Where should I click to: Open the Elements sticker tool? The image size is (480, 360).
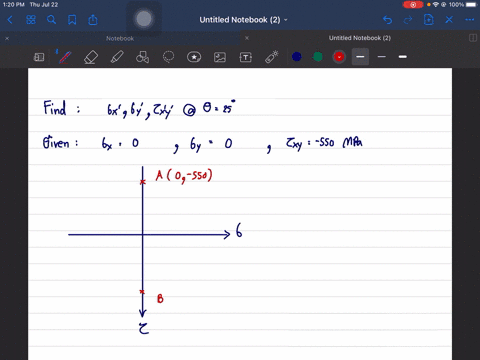click(194, 57)
